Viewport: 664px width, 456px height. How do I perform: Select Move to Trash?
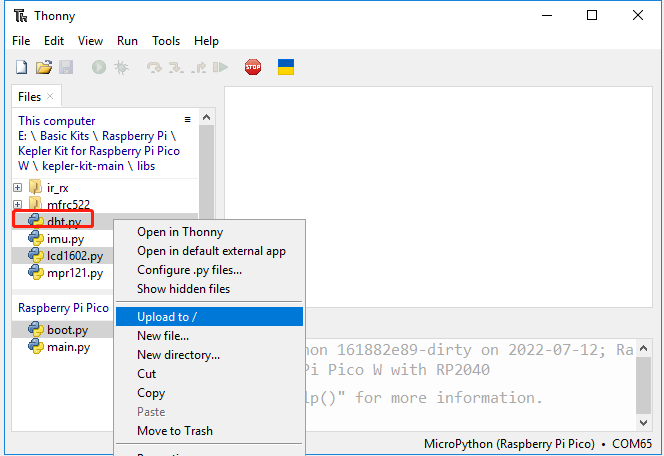pyautogui.click(x=210, y=431)
